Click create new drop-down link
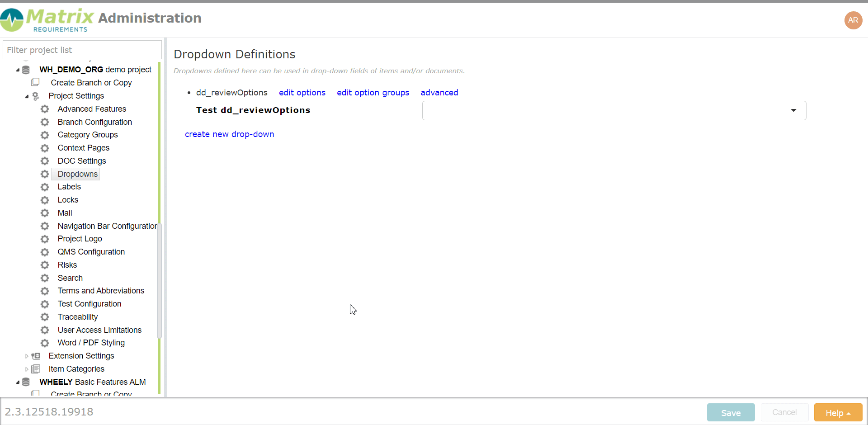The height and width of the screenshot is (425, 868). 229,134
